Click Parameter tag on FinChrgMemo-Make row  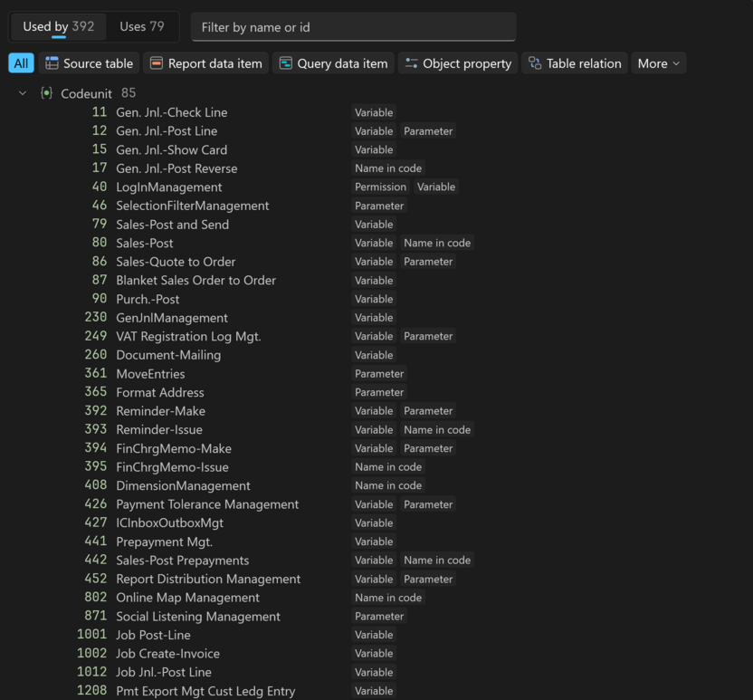click(x=428, y=448)
